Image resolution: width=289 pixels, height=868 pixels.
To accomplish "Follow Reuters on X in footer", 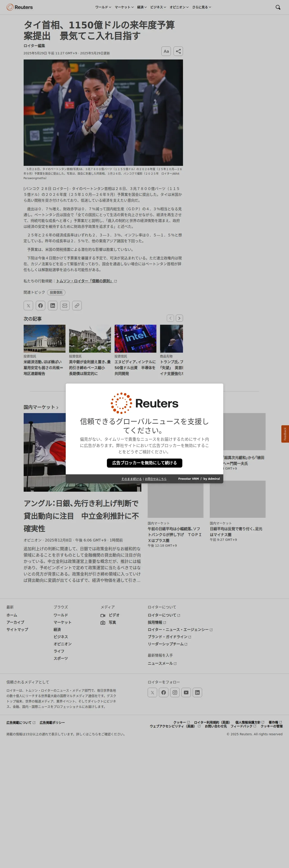I will click(152, 692).
